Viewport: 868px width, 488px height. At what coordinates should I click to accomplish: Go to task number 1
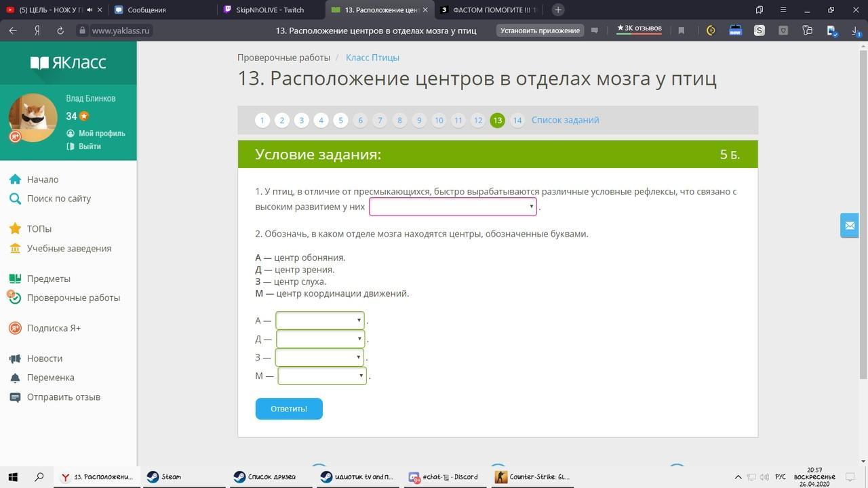[262, 120]
